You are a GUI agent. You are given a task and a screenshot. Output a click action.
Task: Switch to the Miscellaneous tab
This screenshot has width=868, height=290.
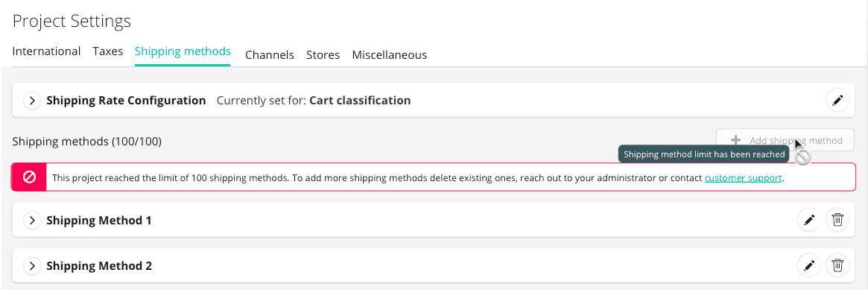pos(389,55)
